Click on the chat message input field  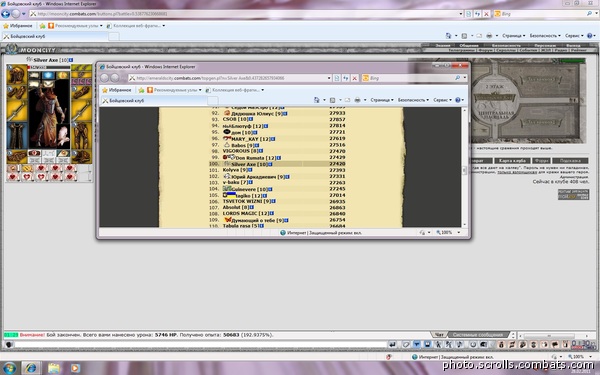click(x=200, y=345)
